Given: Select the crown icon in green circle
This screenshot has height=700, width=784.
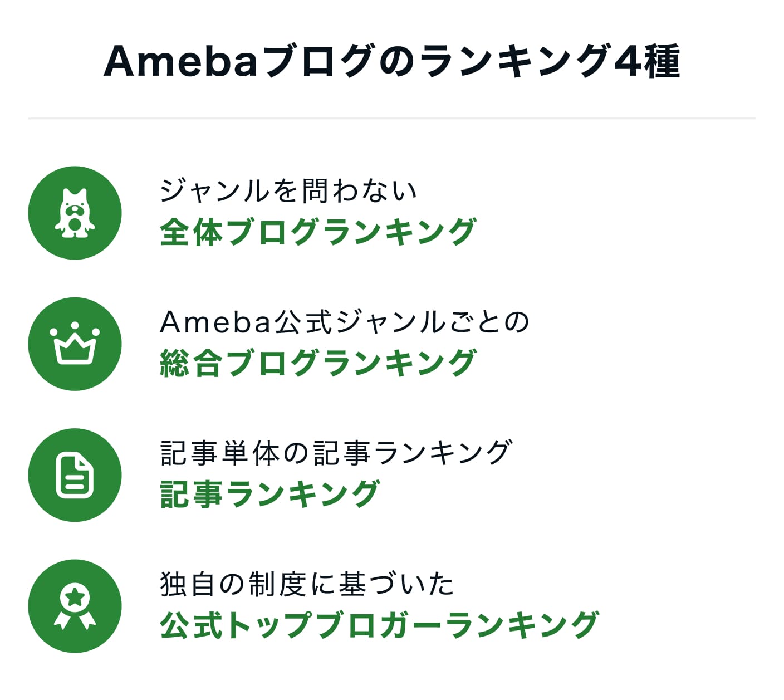Looking at the screenshot, I should [75, 344].
